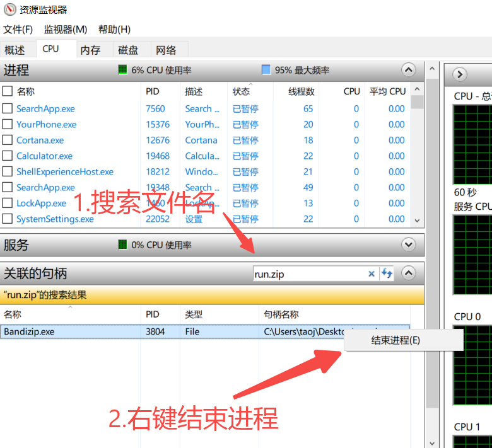Click the CPU total usage graph
The height and width of the screenshot is (448, 492).
pos(472,144)
